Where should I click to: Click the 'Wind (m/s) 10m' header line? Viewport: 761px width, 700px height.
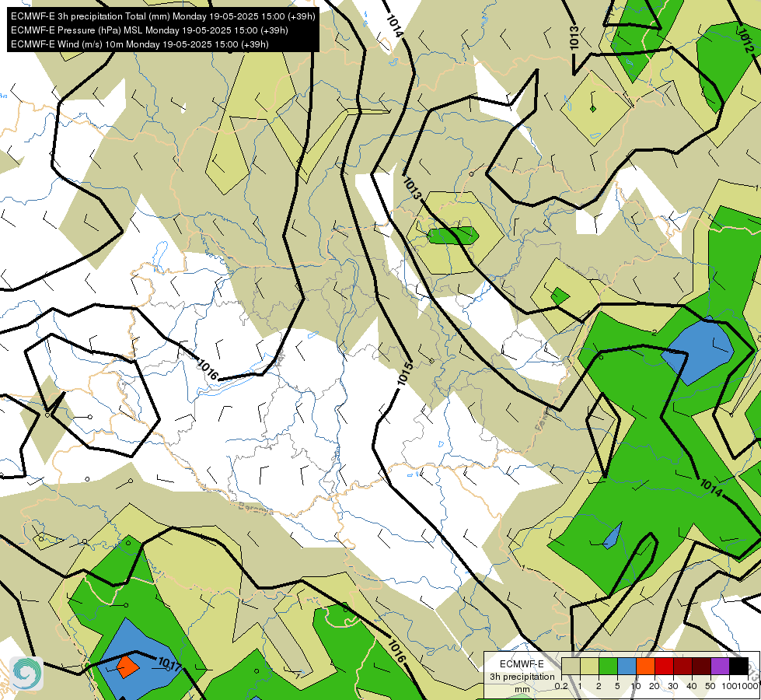(140, 44)
